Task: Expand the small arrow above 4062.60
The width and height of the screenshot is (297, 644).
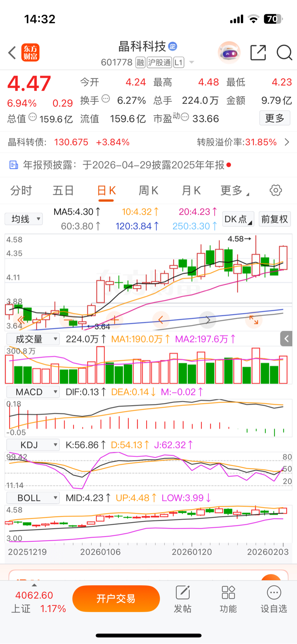Action: point(34,585)
